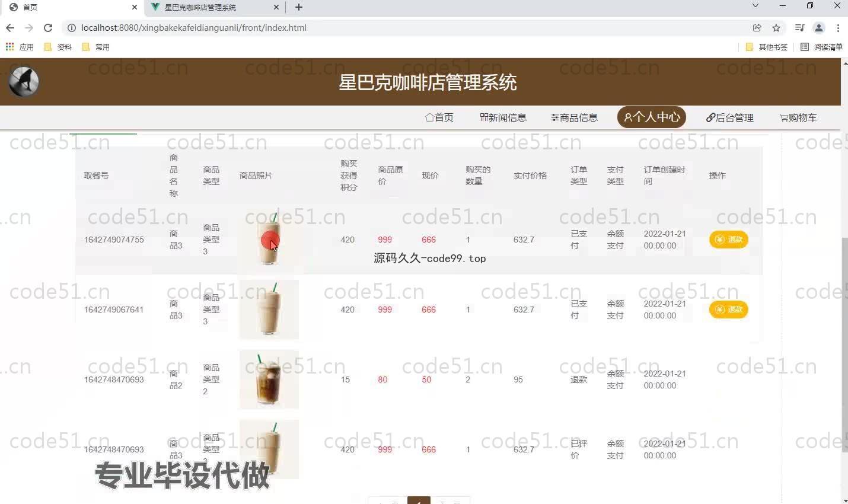Bookmark this page with the star icon
Viewport: 848px width, 504px height.
[776, 28]
